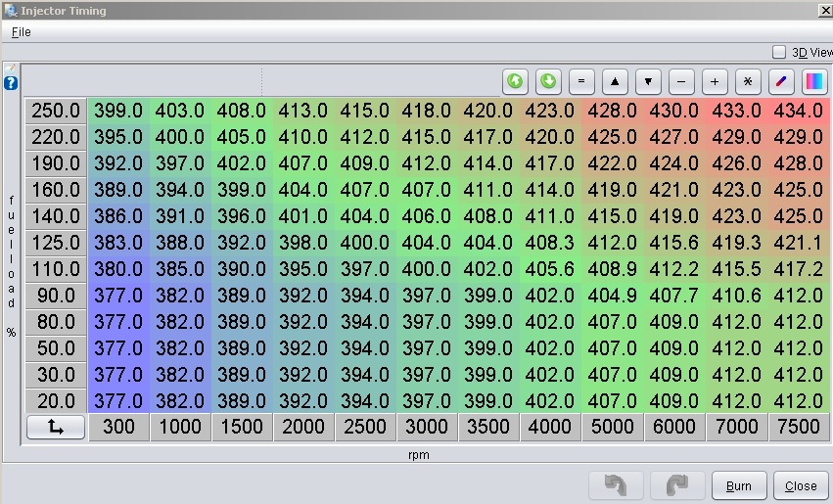
Task: Select the 3500 rpm column header
Action: click(488, 427)
